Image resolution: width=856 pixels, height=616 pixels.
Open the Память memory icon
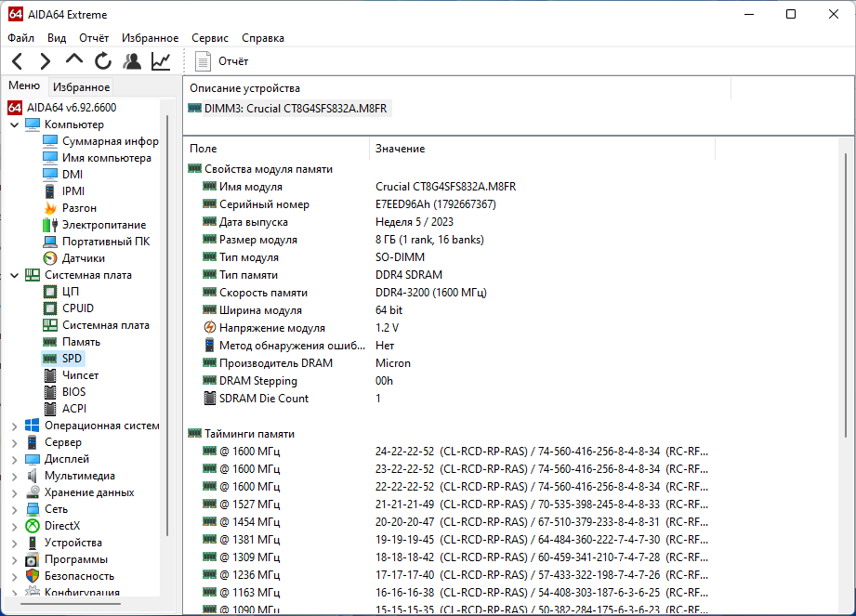[x=50, y=342]
